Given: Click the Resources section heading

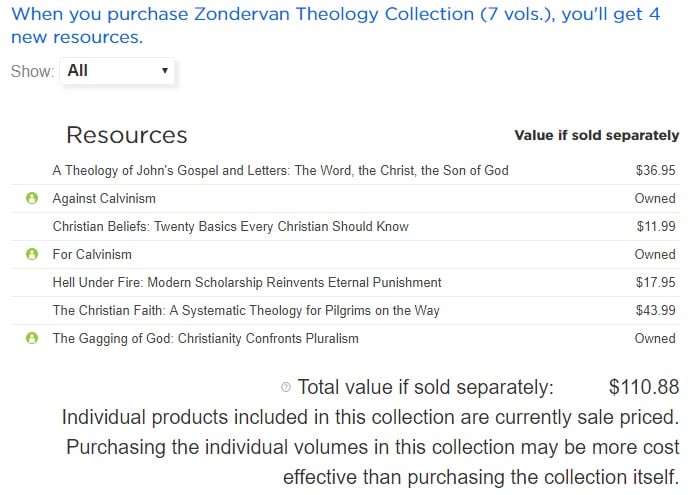Looking at the screenshot, I should (127, 135).
